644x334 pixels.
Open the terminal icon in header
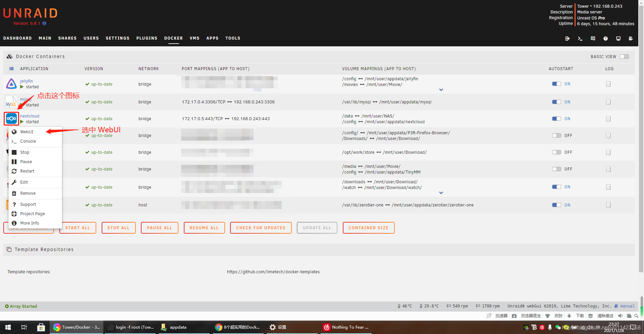pyautogui.click(x=580, y=39)
